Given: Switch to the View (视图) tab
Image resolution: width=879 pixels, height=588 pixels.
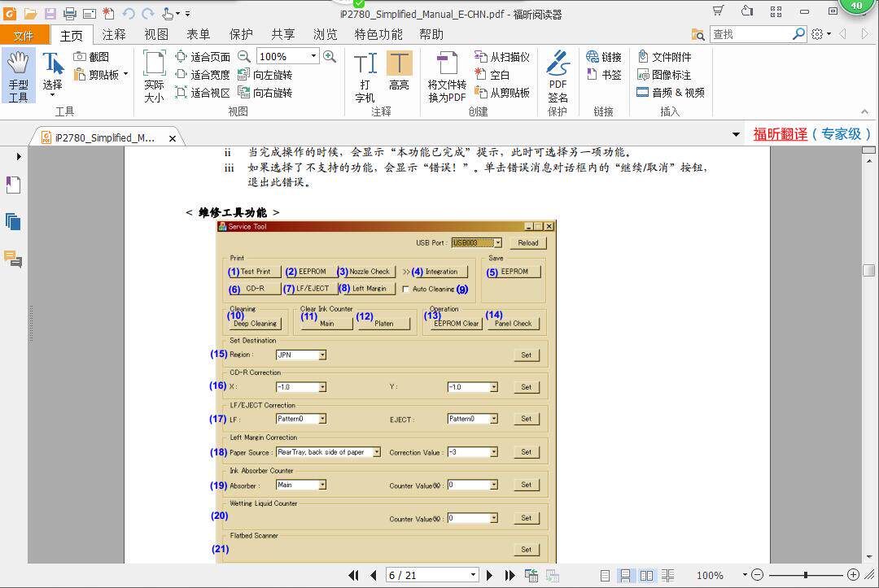Looking at the screenshot, I should click(x=156, y=35).
